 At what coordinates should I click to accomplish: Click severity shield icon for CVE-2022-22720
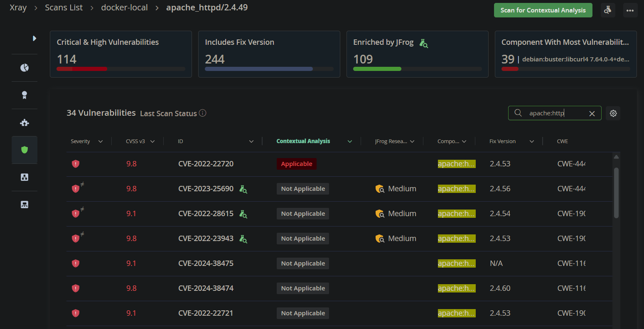click(76, 164)
